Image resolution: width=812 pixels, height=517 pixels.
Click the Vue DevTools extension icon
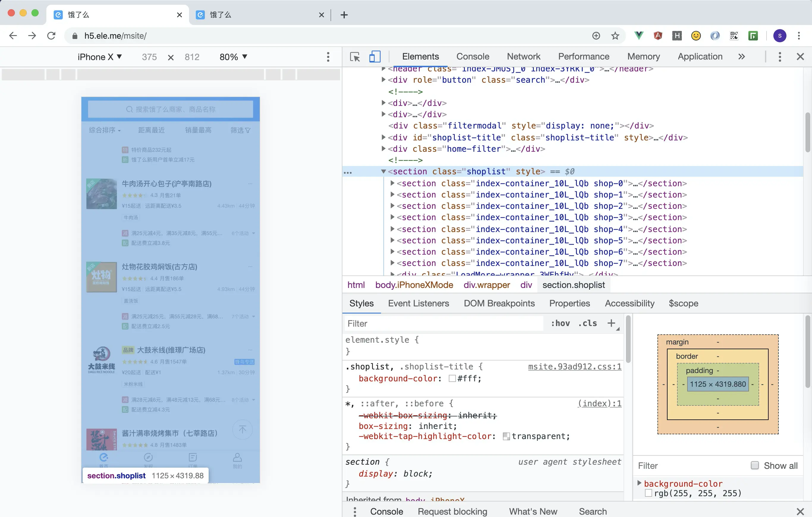(638, 35)
